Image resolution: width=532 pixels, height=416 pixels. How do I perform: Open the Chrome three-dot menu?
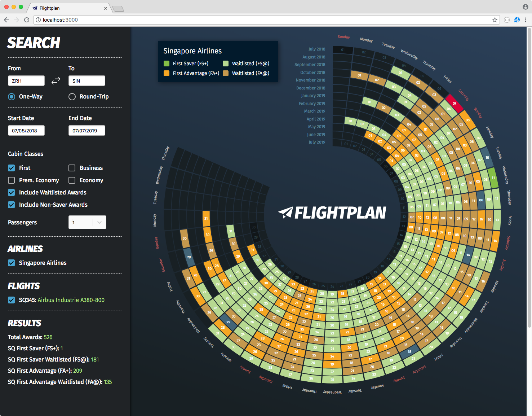(526, 20)
